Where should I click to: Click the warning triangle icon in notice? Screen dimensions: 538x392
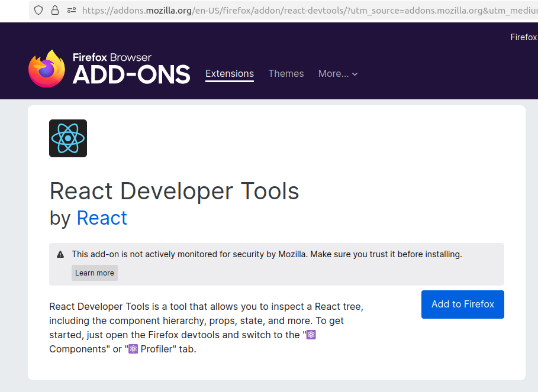point(60,254)
